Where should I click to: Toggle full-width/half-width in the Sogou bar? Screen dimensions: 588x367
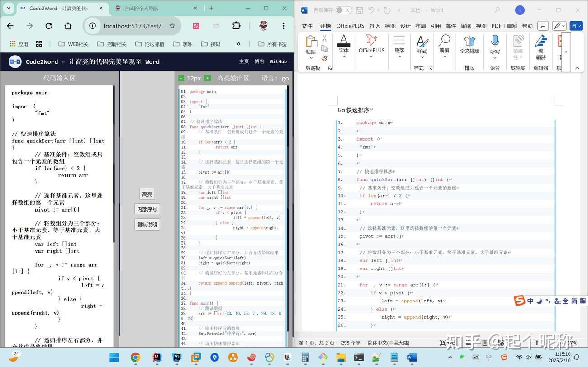[565, 301]
